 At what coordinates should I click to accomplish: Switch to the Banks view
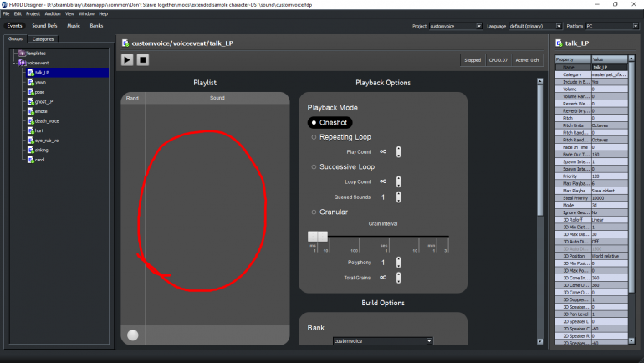[x=96, y=26]
